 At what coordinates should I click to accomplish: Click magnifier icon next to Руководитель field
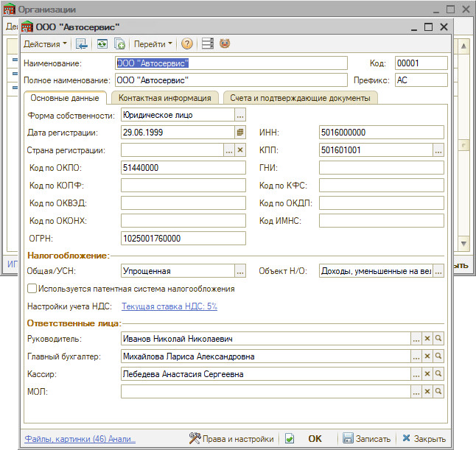coord(438,339)
